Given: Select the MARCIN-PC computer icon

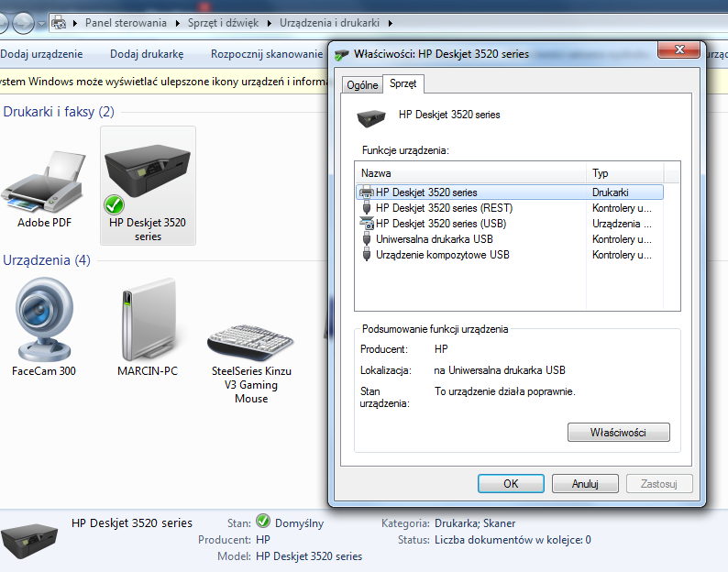Looking at the screenshot, I should tap(148, 319).
